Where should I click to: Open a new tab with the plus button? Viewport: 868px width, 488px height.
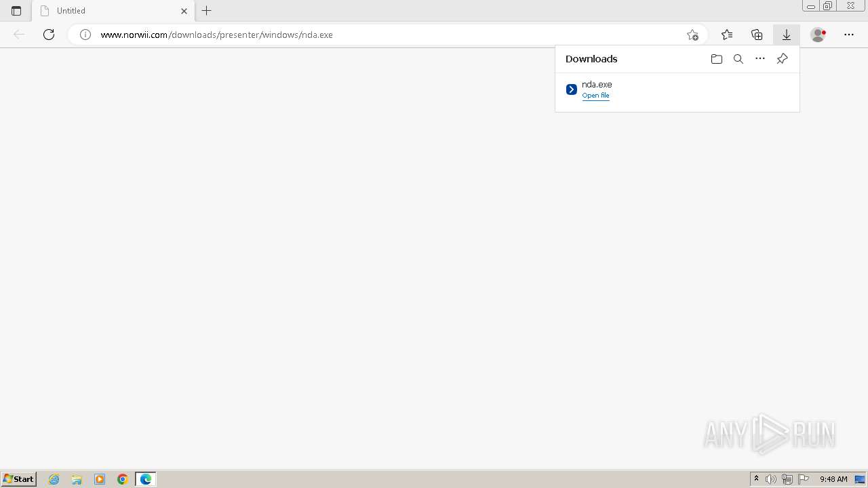point(207,11)
